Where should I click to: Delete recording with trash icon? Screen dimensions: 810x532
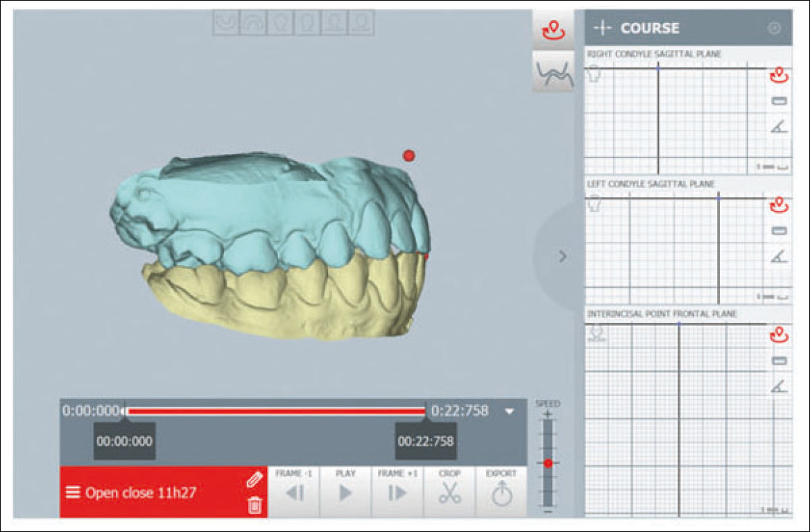(255, 505)
